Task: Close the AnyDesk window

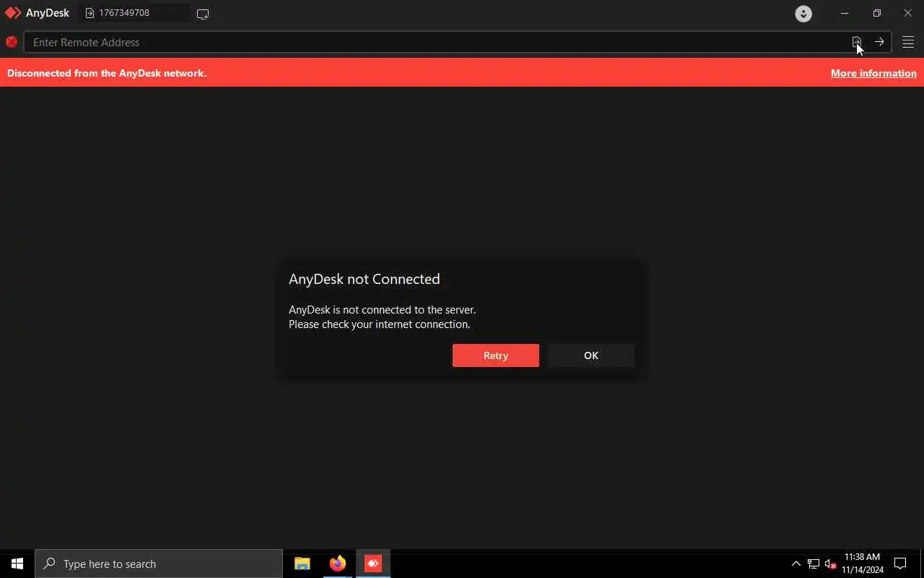Action: coord(908,13)
